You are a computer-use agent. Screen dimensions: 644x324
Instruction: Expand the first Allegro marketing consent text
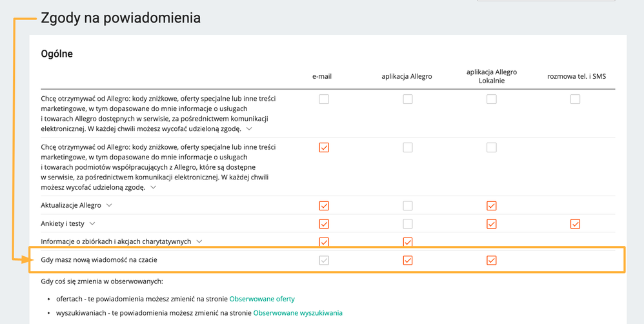point(249,129)
